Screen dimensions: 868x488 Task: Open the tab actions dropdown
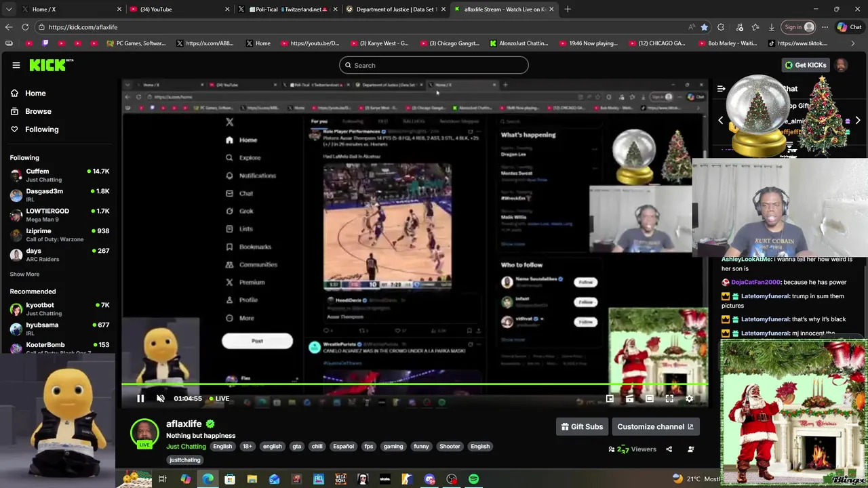[8, 9]
